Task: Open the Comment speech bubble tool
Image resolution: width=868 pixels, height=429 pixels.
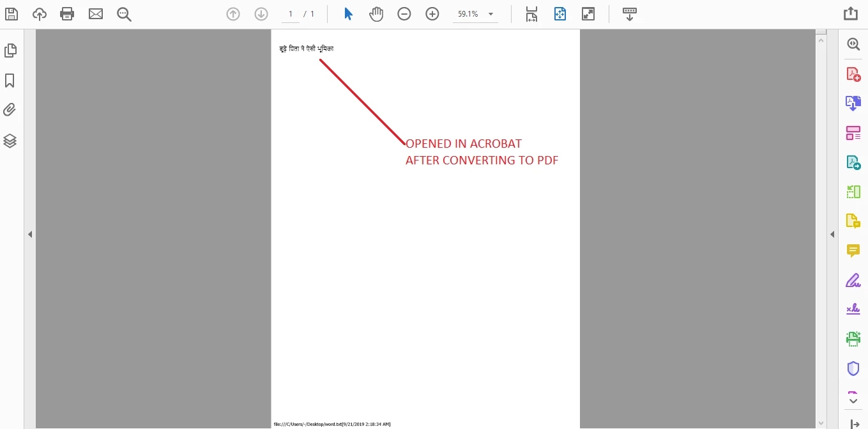Action: tap(853, 251)
